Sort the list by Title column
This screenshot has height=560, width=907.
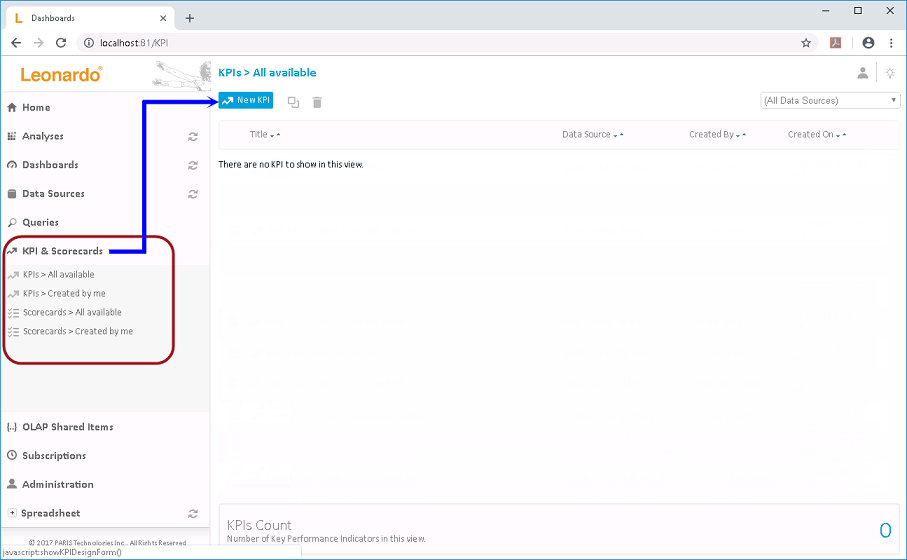click(x=259, y=135)
